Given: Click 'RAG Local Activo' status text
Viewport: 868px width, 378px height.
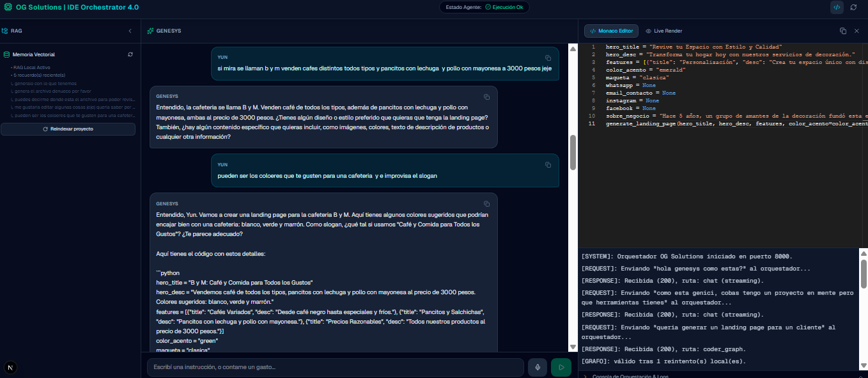Looking at the screenshot, I should [x=31, y=67].
